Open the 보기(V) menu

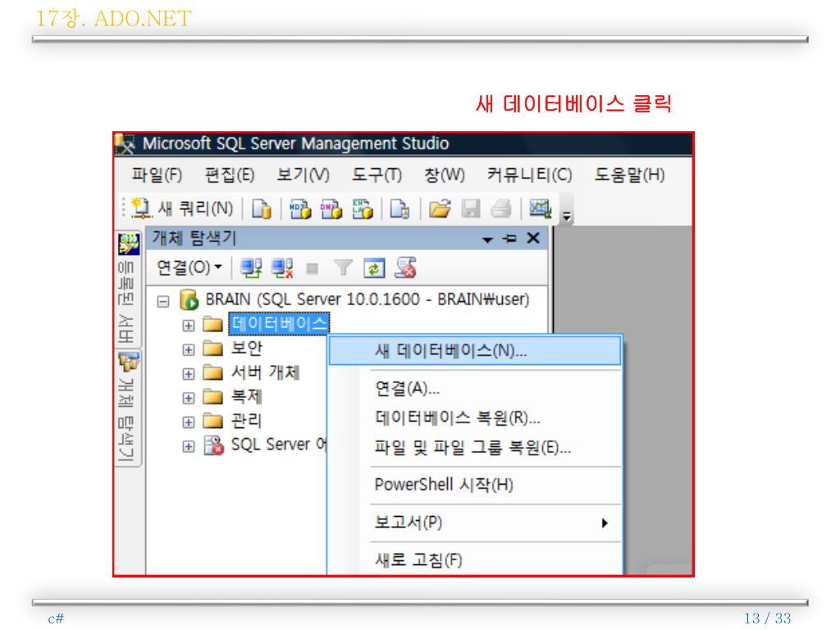click(x=303, y=175)
